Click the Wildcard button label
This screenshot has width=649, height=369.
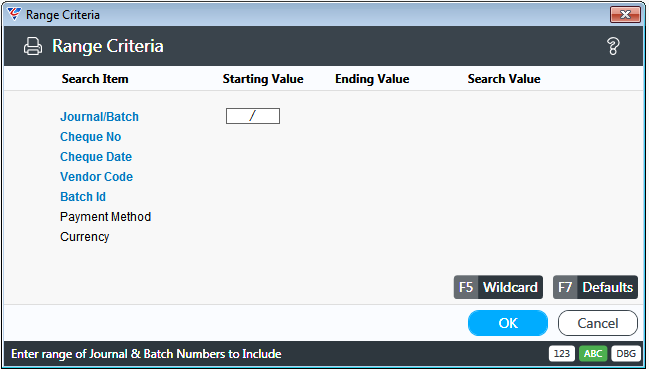tap(510, 287)
